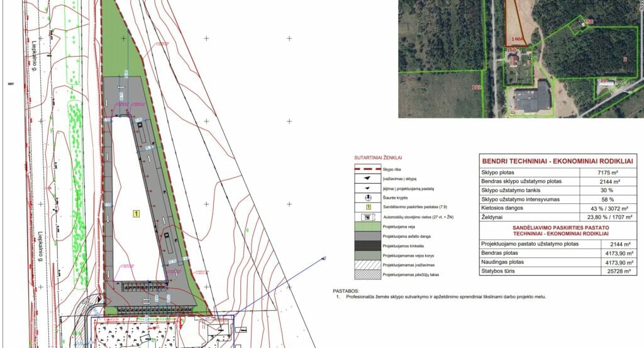Click the Projektuojamo pastato užstatymo plotas label

pos(530,244)
